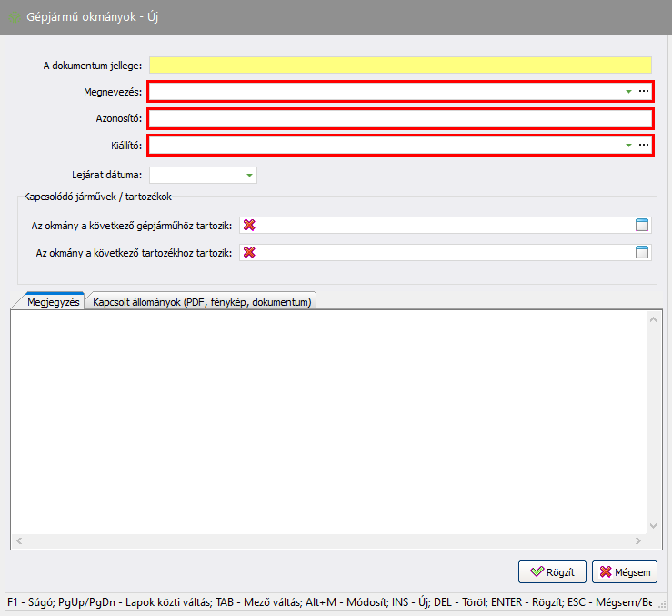The width and height of the screenshot is (672, 616).
Task: Clear the linked accessory with red X
Action: click(249, 253)
